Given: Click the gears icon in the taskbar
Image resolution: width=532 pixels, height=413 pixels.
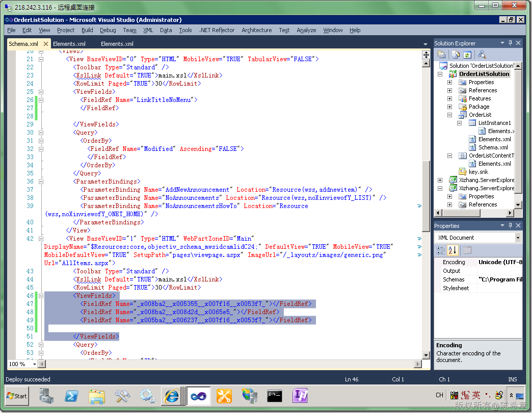Looking at the screenshot, I should pyautogui.click(x=148, y=396).
